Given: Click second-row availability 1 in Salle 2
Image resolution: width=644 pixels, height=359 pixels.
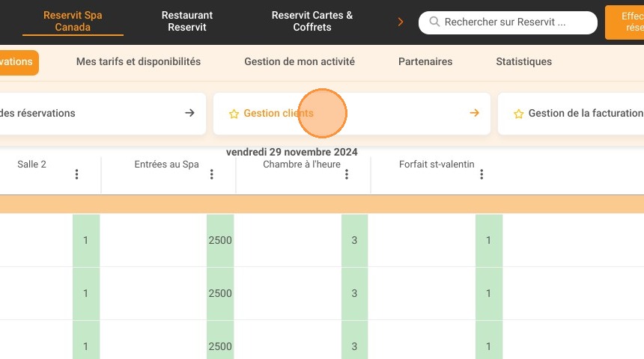Looking at the screenshot, I should tap(86, 293).
